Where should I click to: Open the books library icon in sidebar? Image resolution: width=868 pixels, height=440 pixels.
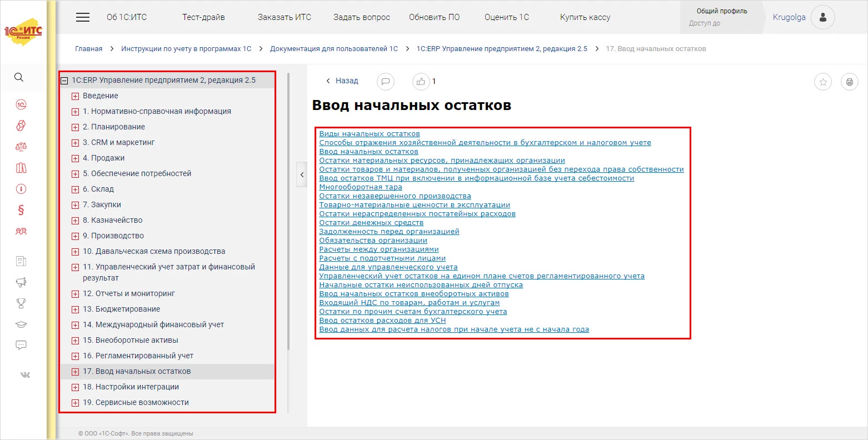click(21, 168)
